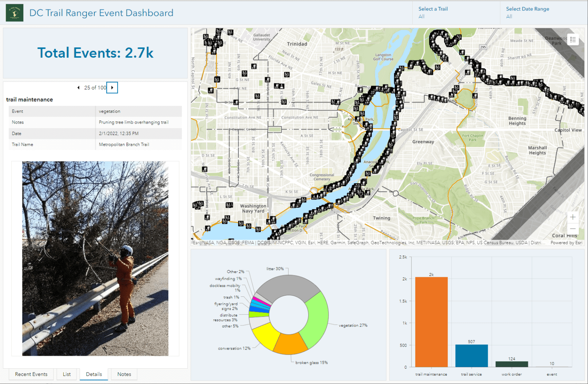Click the Trail Rangers logo in the header

tap(14, 12)
